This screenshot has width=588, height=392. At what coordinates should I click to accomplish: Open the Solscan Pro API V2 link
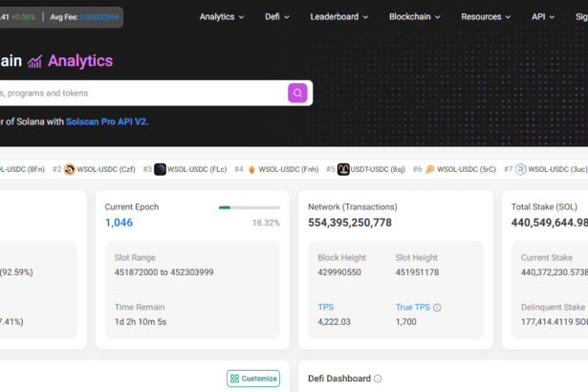107,122
